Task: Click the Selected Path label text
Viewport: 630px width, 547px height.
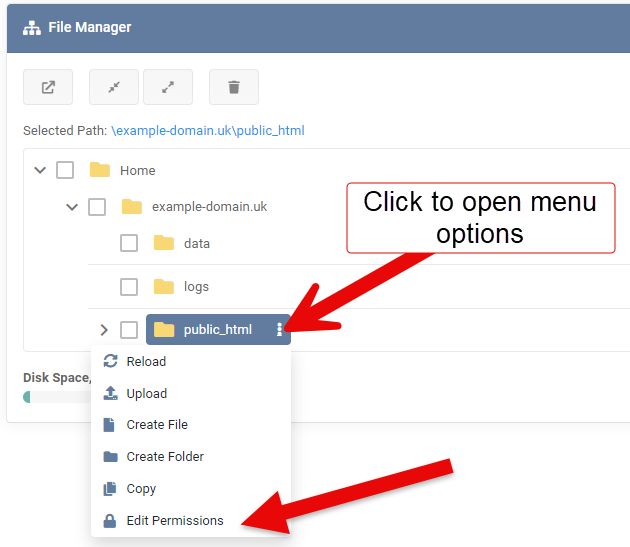Action: [65, 131]
